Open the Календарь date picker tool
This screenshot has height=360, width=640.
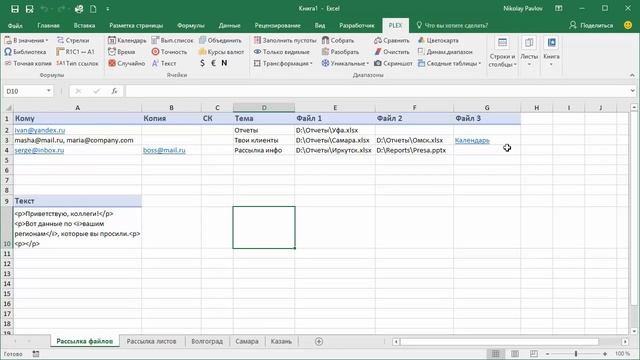[x=127, y=40]
